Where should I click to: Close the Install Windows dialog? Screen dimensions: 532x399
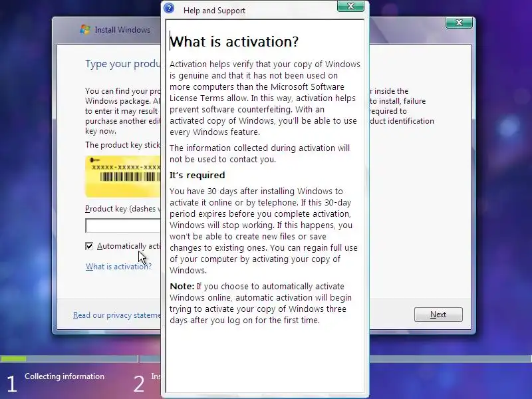pyautogui.click(x=459, y=23)
